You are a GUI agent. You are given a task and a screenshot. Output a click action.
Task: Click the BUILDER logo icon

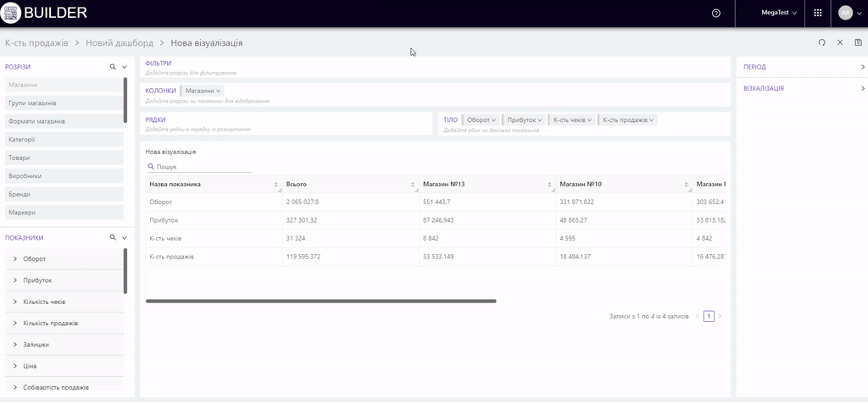click(11, 13)
